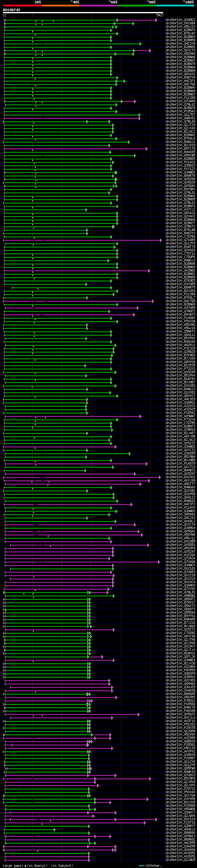
Task: Select hit label UniRef100_D0CKB5
Action: coord(180,542)
